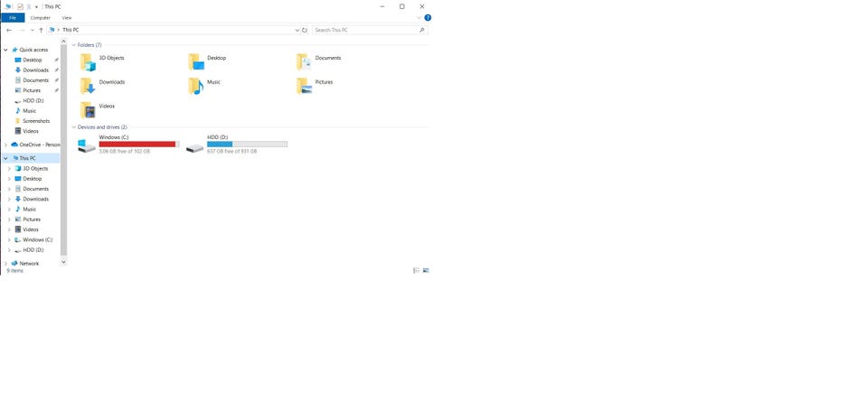Select Music under Quick access
This screenshot has height=401, width=868.
pos(29,110)
